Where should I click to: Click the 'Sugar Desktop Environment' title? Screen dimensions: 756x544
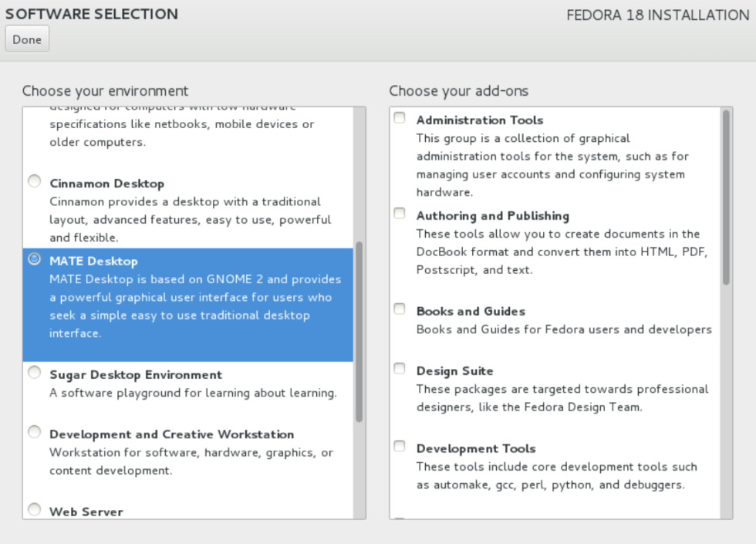pyautogui.click(x=136, y=375)
